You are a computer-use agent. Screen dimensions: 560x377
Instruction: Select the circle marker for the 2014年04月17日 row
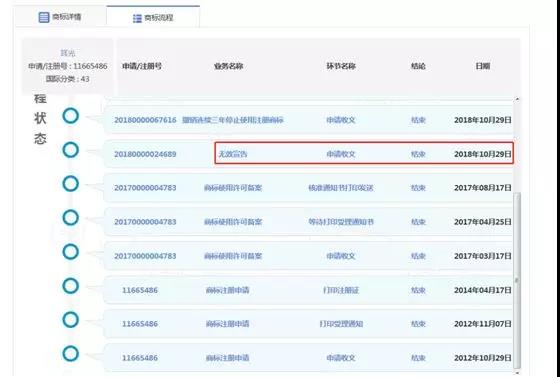(71, 286)
